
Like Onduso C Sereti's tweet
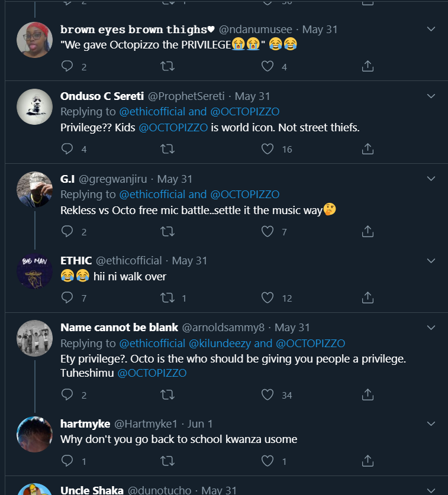[268, 149]
